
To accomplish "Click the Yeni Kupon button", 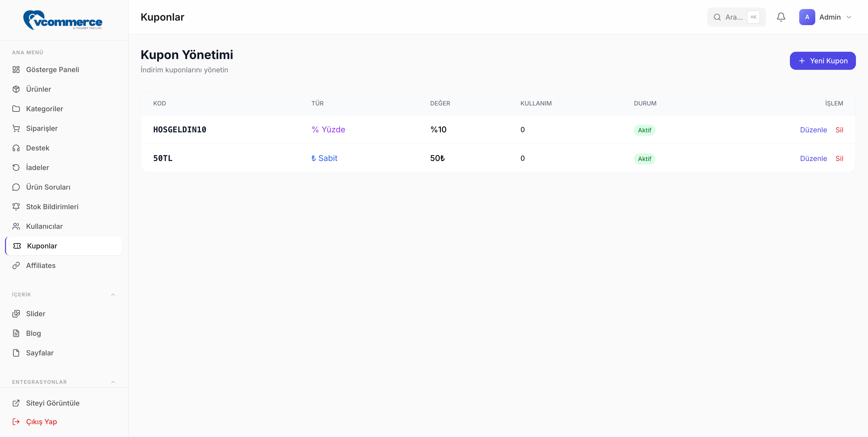I will click(822, 61).
